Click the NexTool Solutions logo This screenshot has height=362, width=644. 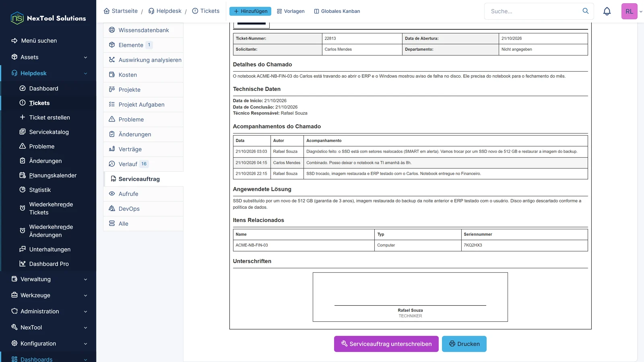[48, 18]
